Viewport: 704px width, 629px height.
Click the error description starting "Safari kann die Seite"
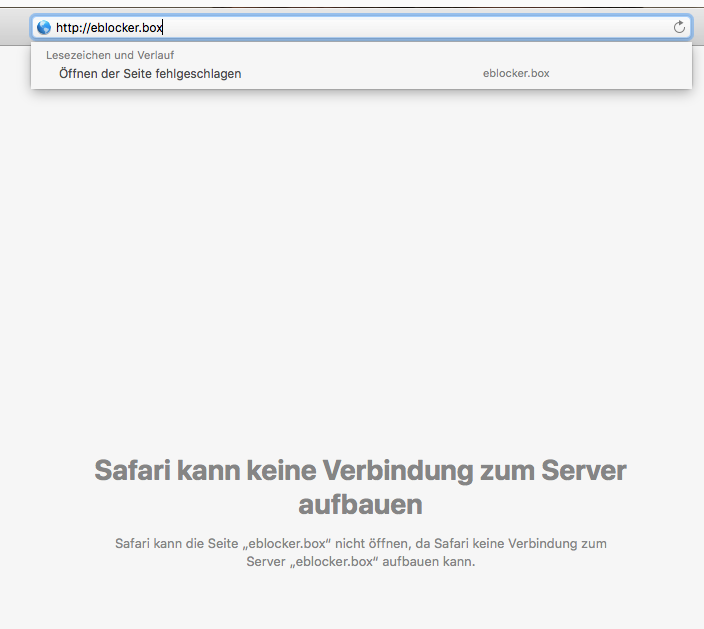[x=361, y=552]
